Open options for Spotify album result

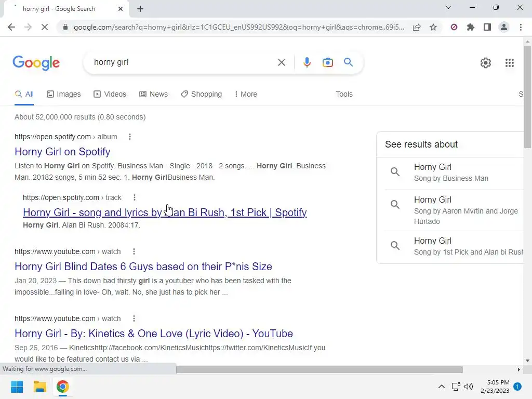129,137
